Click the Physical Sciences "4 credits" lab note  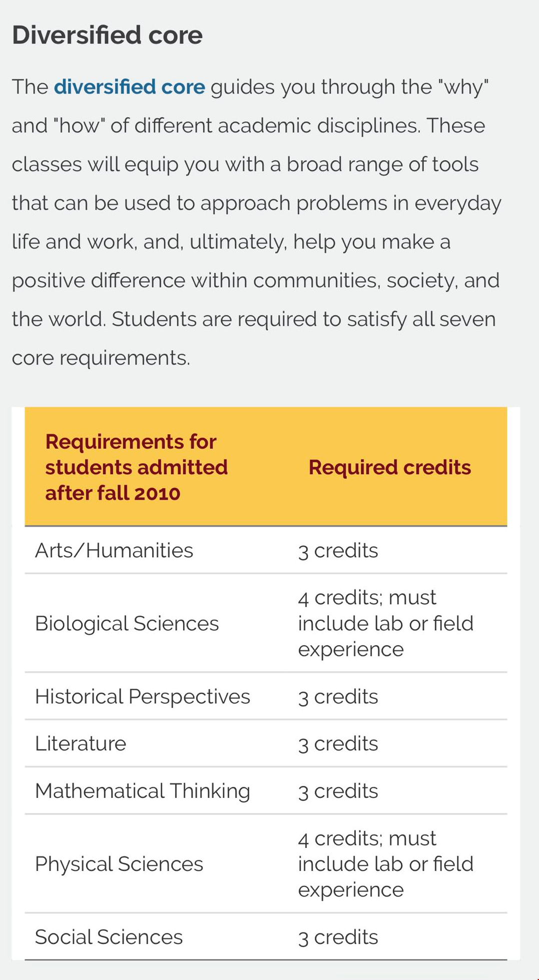(x=385, y=864)
